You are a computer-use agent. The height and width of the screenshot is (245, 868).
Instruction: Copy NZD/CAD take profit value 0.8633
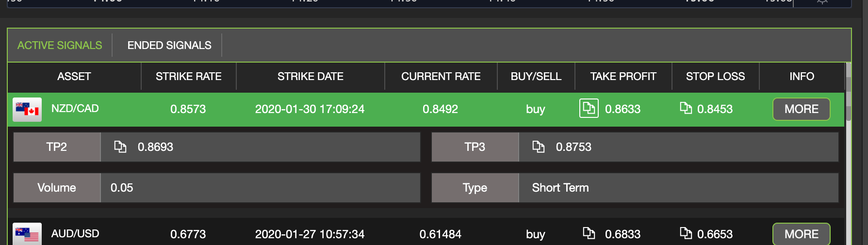(589, 109)
